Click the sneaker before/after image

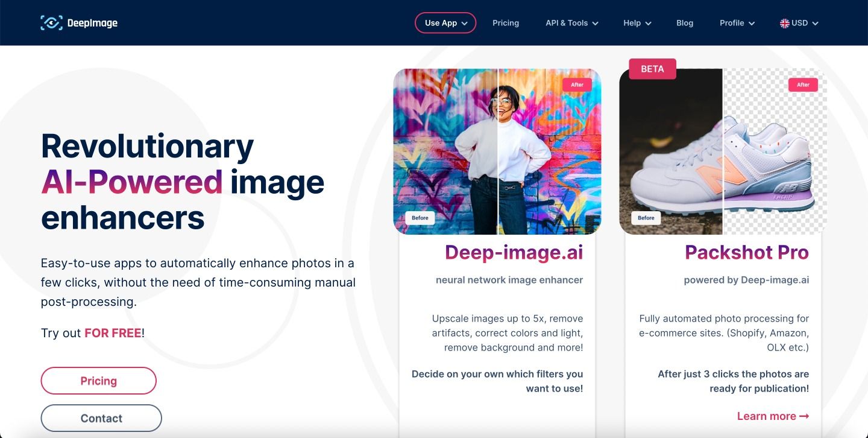[723, 151]
